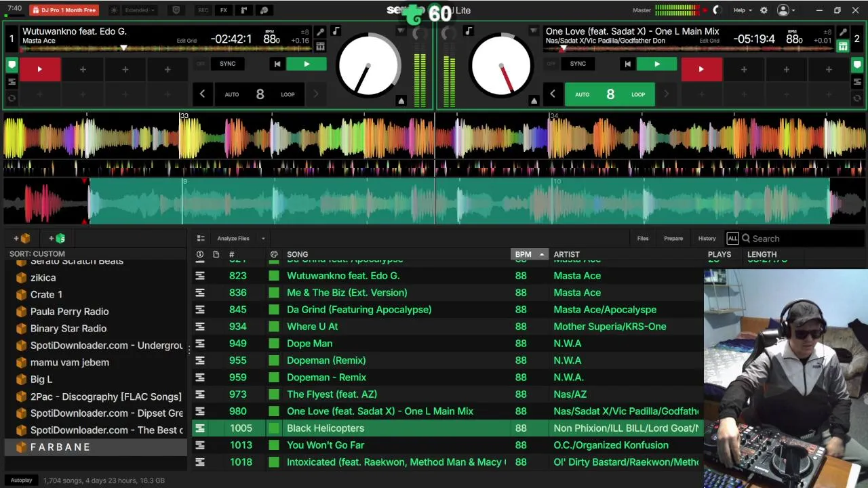Open the Extended view mode dropdown
The image size is (868, 488).
pos(140,10)
